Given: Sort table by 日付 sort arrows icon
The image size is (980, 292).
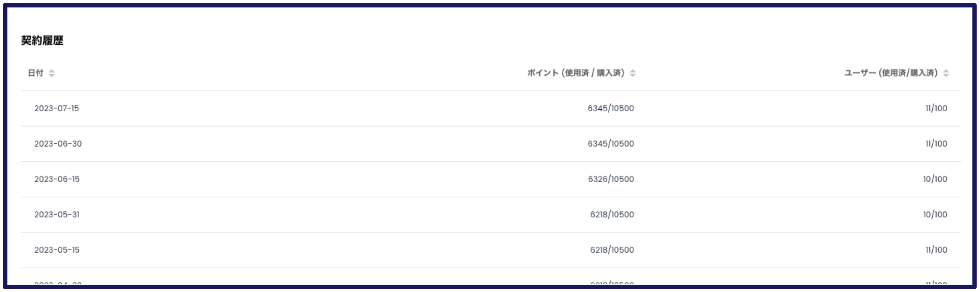Looking at the screenshot, I should [51, 73].
